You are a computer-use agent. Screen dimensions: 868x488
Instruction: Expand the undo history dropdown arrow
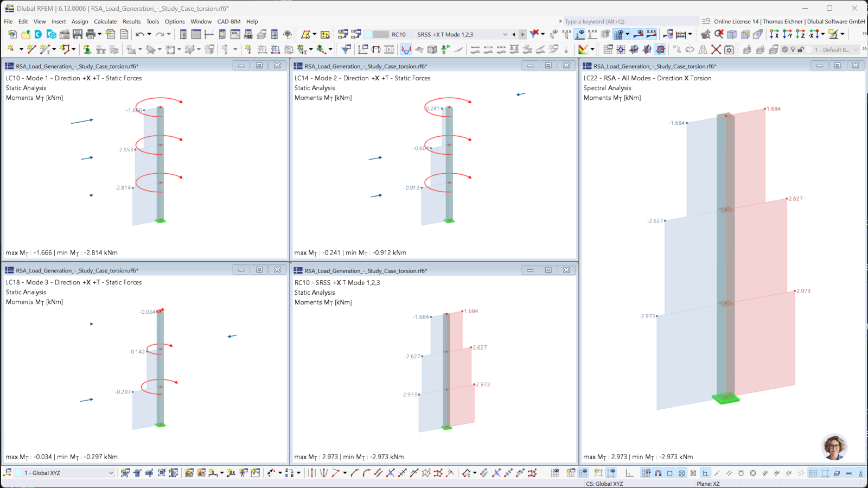click(x=149, y=34)
